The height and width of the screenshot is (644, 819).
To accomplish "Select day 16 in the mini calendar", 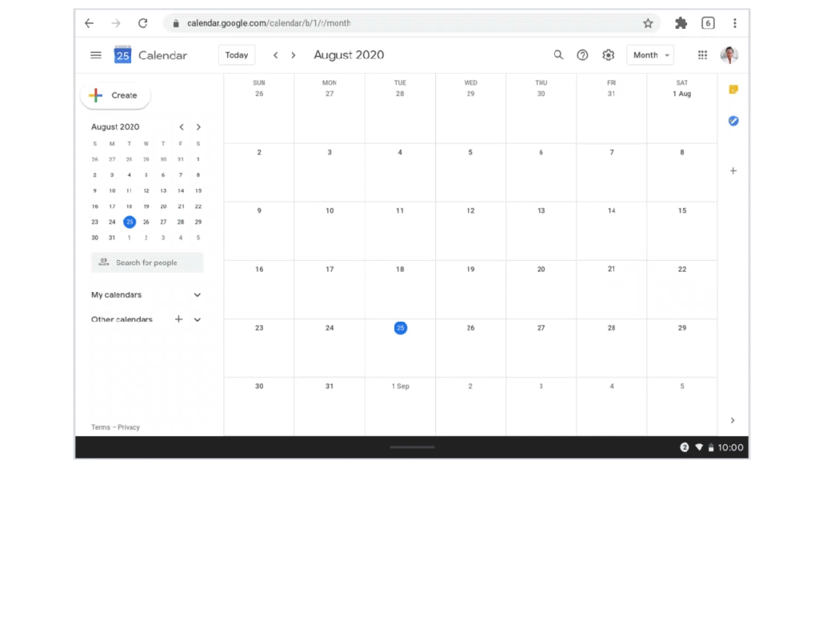I will coord(94,206).
